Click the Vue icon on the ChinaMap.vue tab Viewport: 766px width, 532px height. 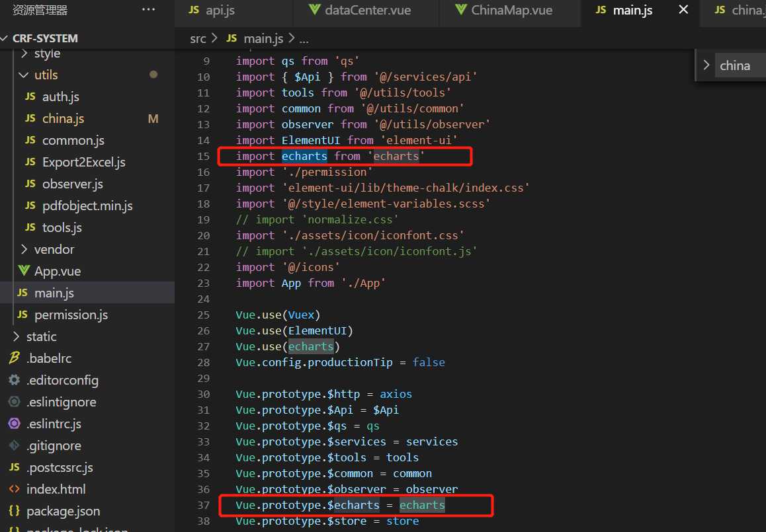[x=460, y=9]
